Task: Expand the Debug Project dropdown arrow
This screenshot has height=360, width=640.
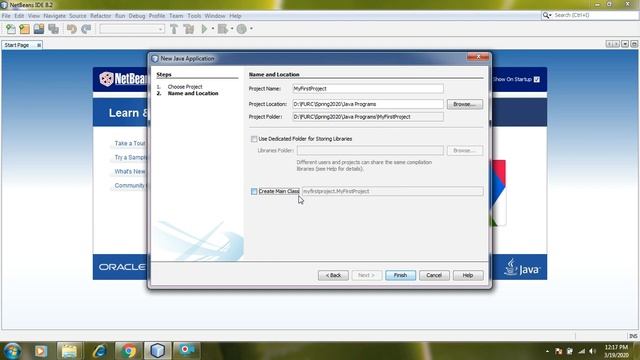Action: (232, 29)
